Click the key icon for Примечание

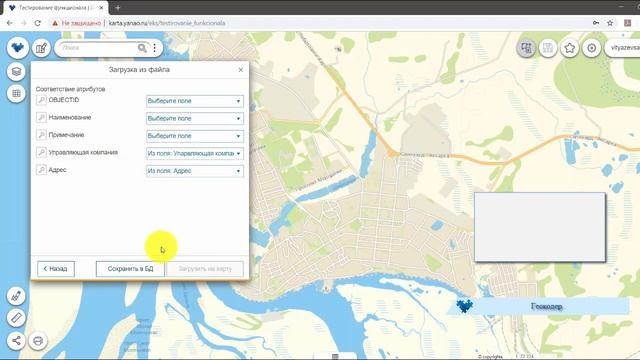click(41, 135)
